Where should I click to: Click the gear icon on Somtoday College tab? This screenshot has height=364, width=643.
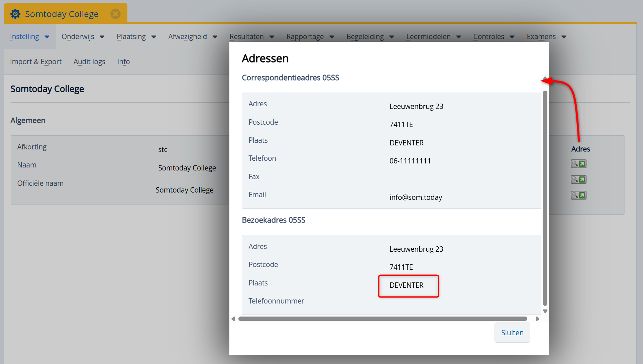pos(15,14)
